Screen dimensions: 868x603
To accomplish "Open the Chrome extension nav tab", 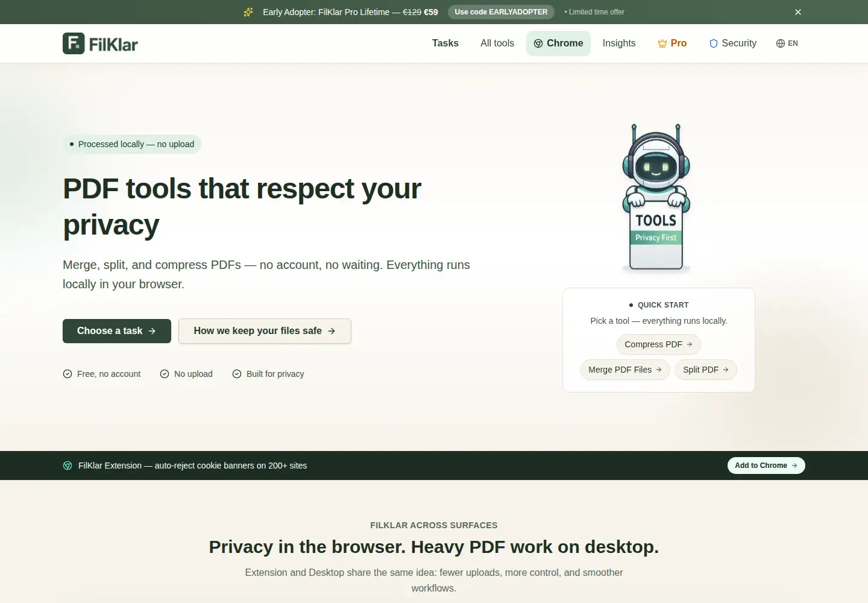I will (558, 43).
